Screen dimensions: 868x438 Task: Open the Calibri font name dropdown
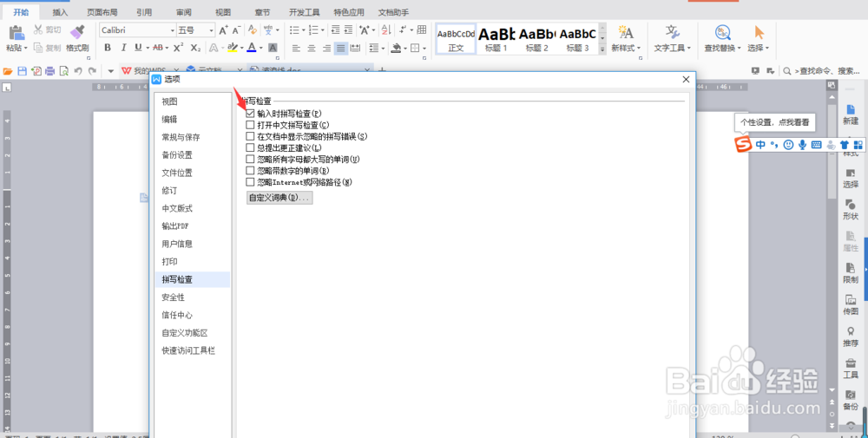(x=172, y=29)
